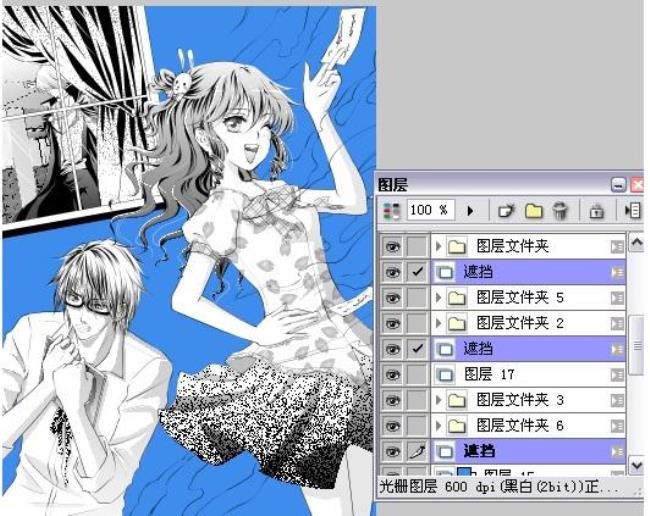Image resolution: width=650 pixels, height=516 pixels.
Task: Click the folder icon of unnumbered 图层文件夹
Action: tap(456, 247)
